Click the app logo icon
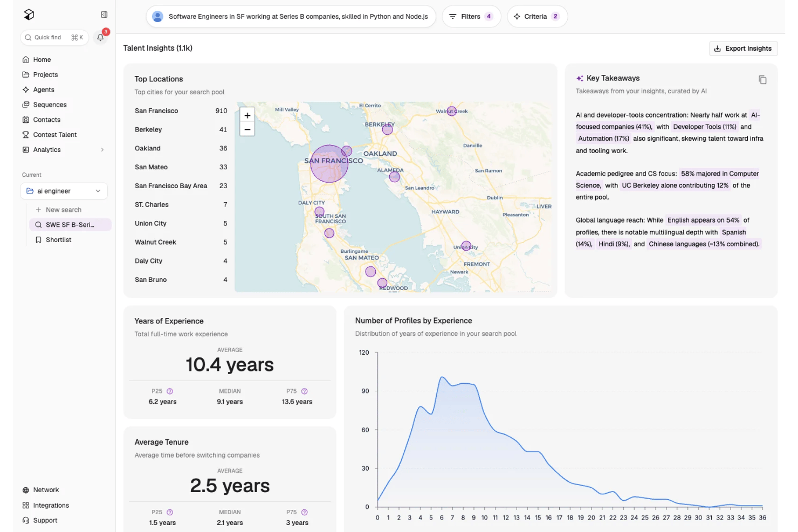The width and height of the screenshot is (798, 532). pos(29,15)
